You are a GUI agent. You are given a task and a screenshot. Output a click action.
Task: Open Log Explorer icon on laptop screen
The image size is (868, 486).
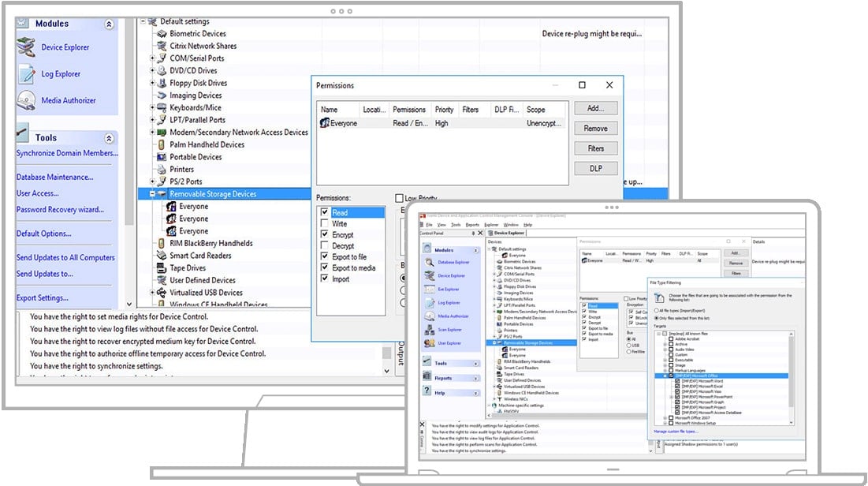click(x=430, y=303)
